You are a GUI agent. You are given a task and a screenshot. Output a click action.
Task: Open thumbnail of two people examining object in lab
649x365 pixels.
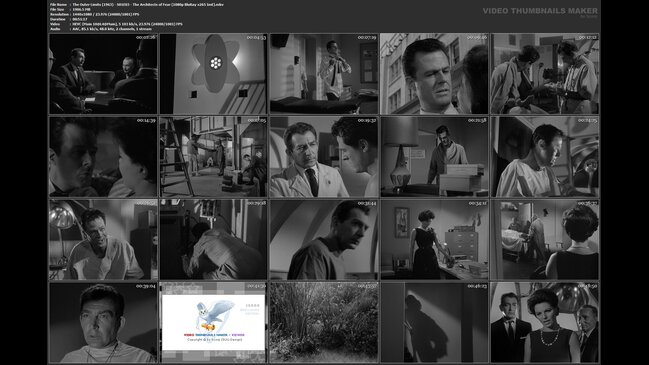[x=545, y=74]
